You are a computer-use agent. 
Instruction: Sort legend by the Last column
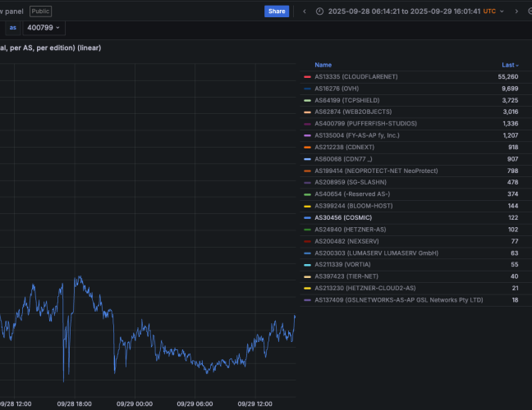click(509, 65)
